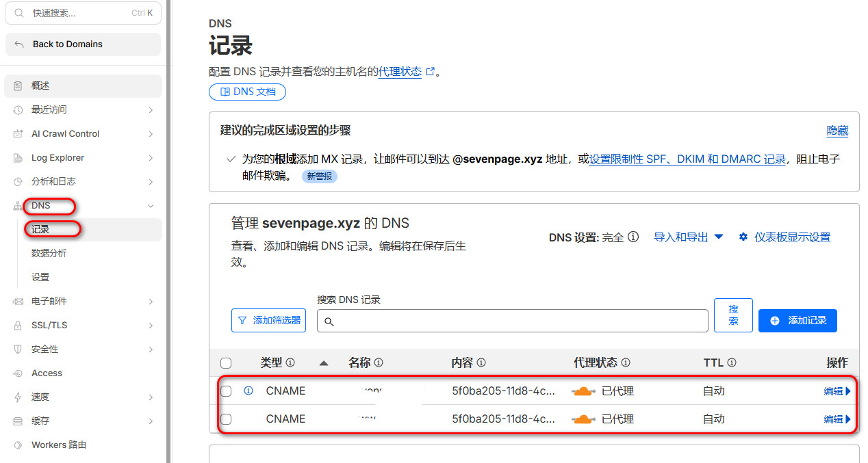Click the info icon next to DNS 设置 完全

(x=633, y=237)
